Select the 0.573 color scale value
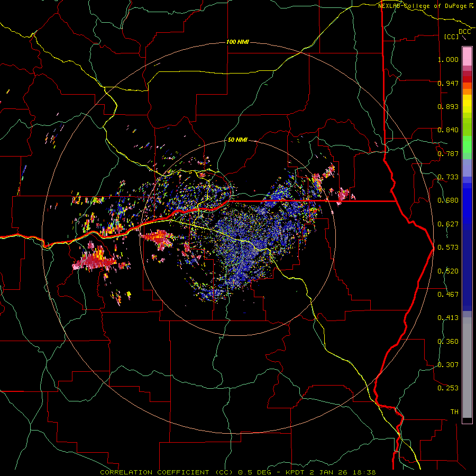Screen dimensions: 476x476 [x=448, y=248]
